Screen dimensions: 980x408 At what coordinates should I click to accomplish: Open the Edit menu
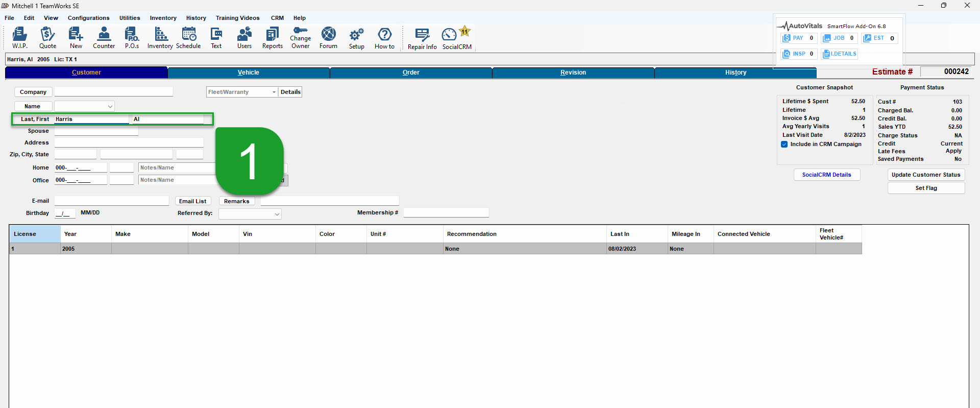29,18
